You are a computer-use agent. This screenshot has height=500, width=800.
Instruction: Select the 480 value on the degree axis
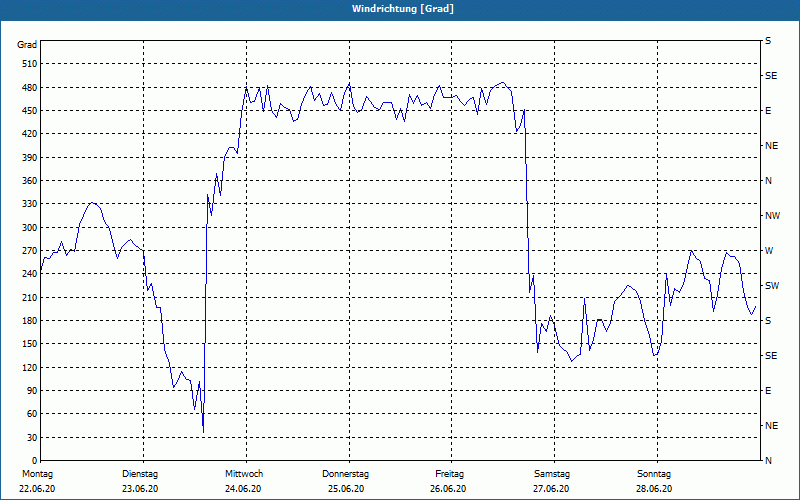[x=30, y=87]
